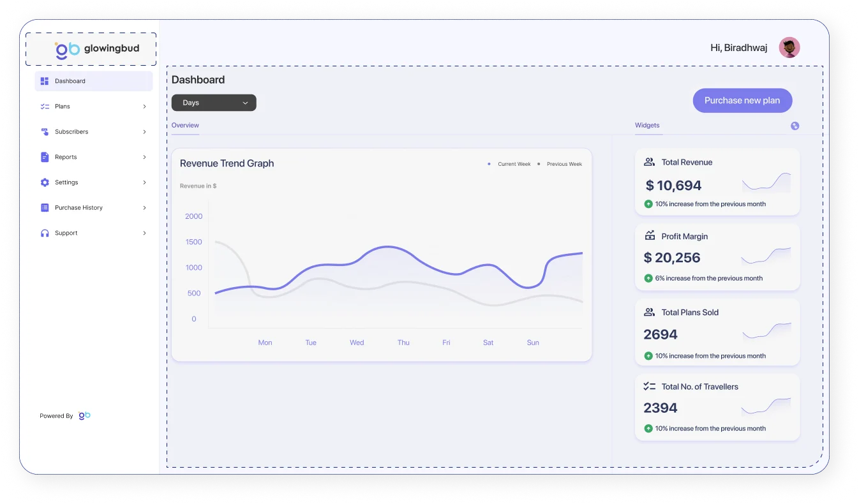Select the Widgets tab
The image size is (859, 504).
coord(647,126)
